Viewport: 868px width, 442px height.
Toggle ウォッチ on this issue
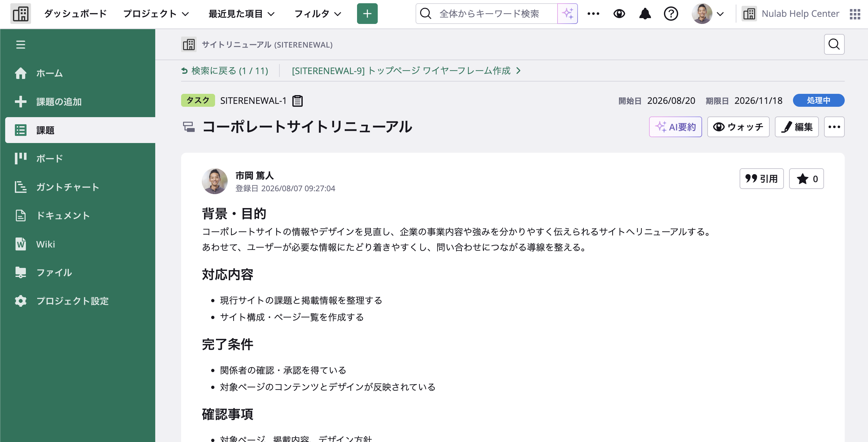[738, 127]
